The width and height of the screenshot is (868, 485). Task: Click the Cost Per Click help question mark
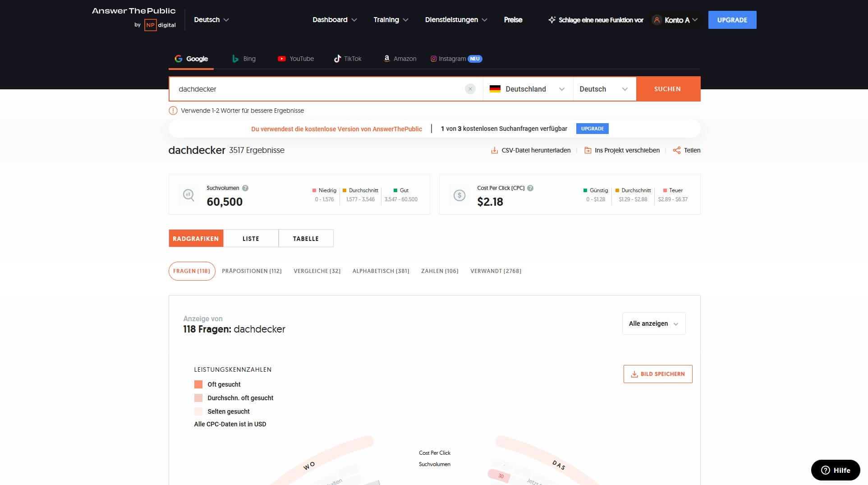coord(530,188)
